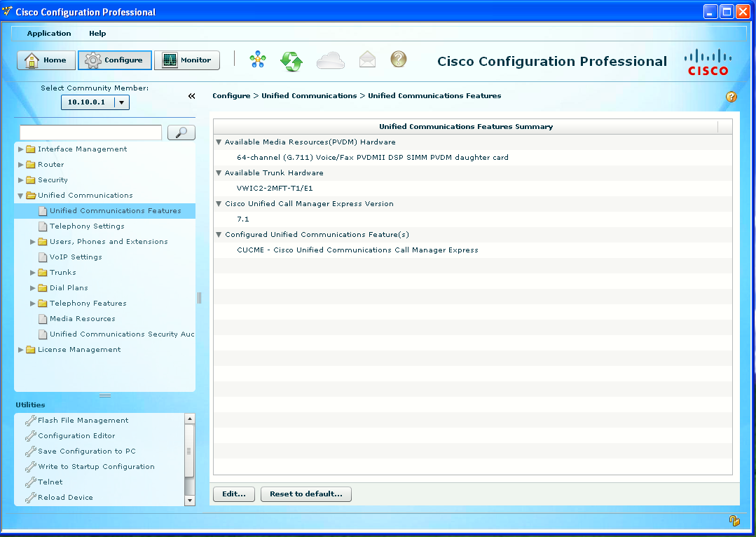
Task: Collapse Cisco Unified Call Manager Express Version
Action: [219, 204]
